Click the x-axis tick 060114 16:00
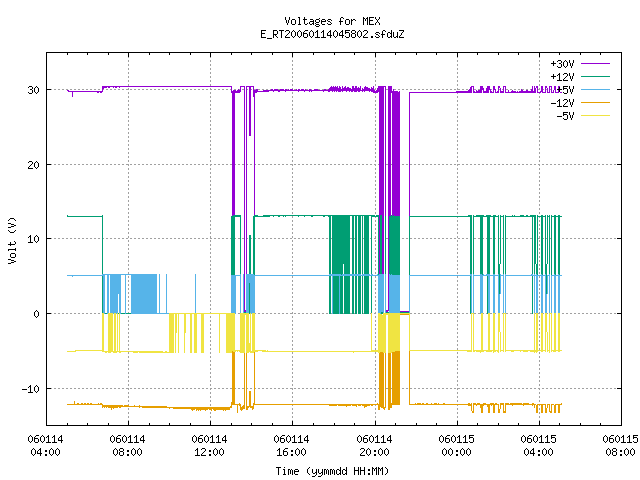 tap(291, 446)
